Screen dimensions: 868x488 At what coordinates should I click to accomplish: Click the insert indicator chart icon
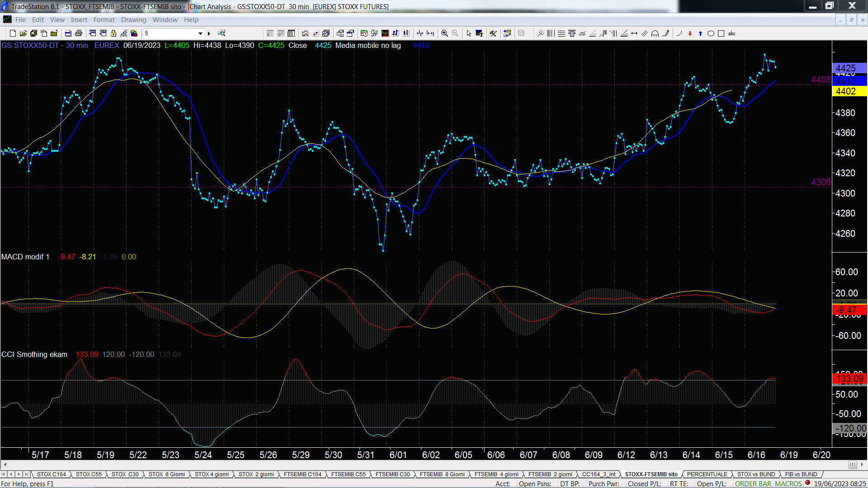[x=305, y=33]
